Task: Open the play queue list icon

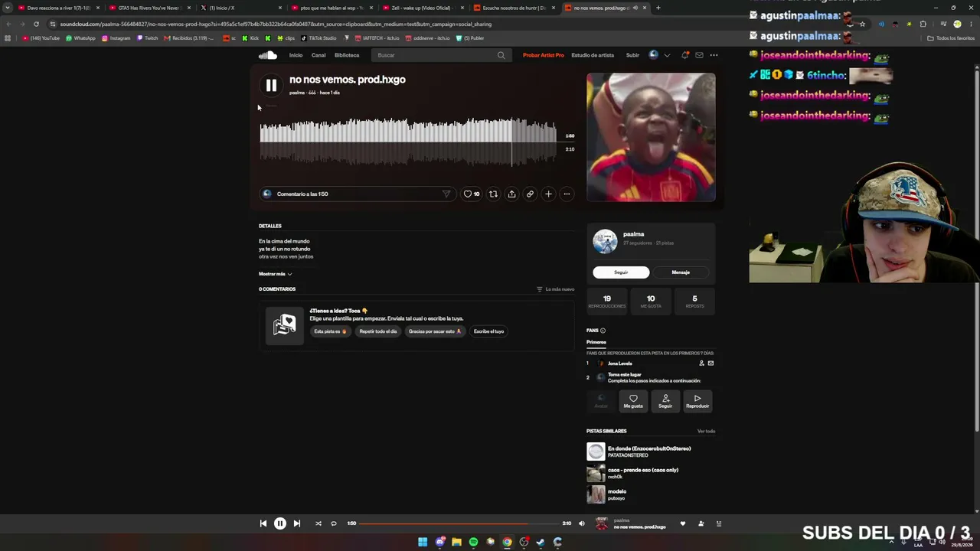Action: [x=719, y=524]
